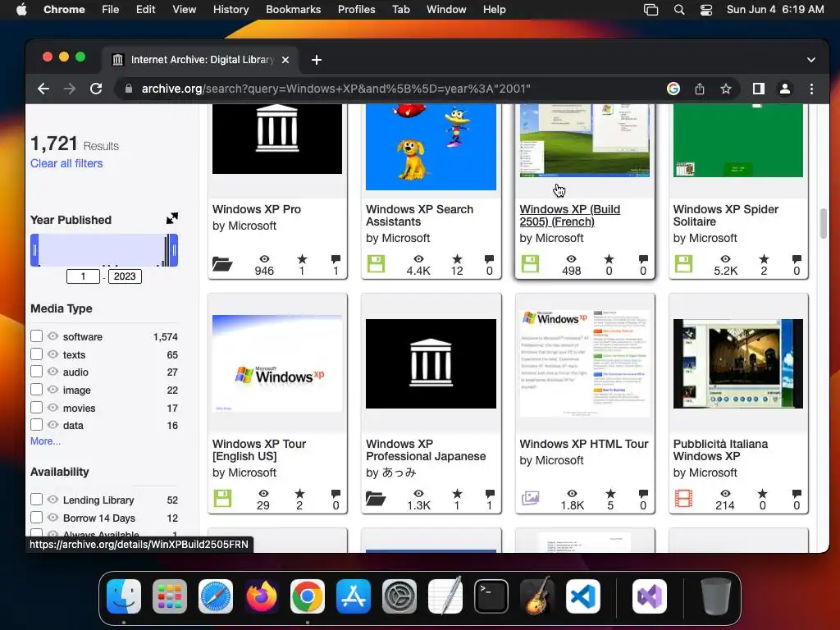Click the image icon on Windows XP HTML Tour
This screenshot has height=630, width=840.
coord(530,499)
